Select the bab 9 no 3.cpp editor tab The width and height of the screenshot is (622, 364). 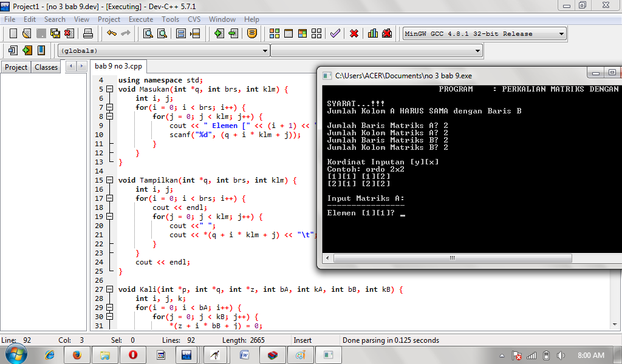[118, 66]
